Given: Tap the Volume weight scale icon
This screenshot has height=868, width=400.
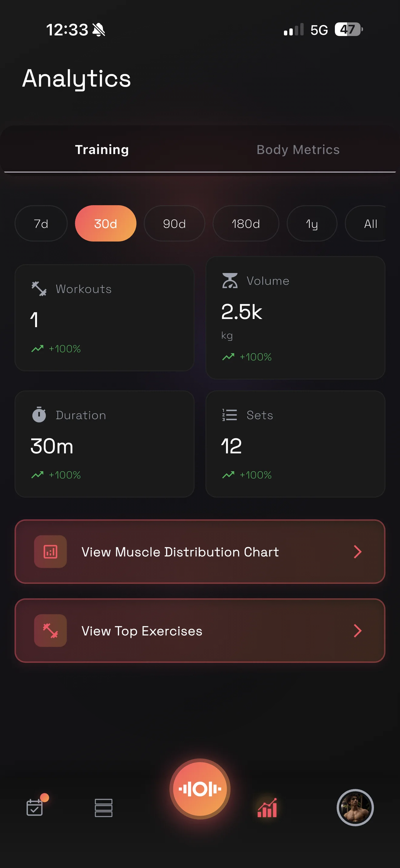Looking at the screenshot, I should 230,281.
